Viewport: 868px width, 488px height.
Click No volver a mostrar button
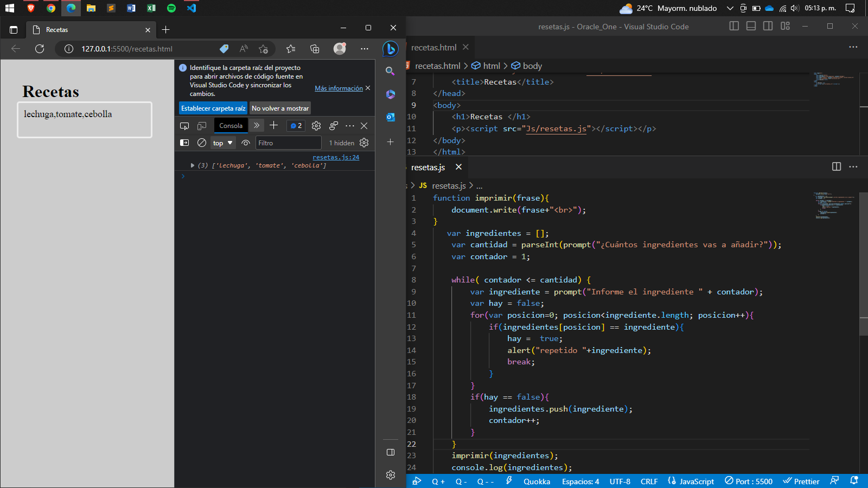[280, 108]
